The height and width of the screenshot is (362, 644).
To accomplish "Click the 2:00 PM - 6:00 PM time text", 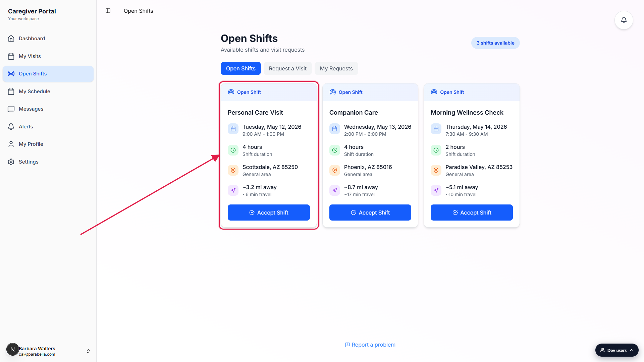I will [365, 134].
